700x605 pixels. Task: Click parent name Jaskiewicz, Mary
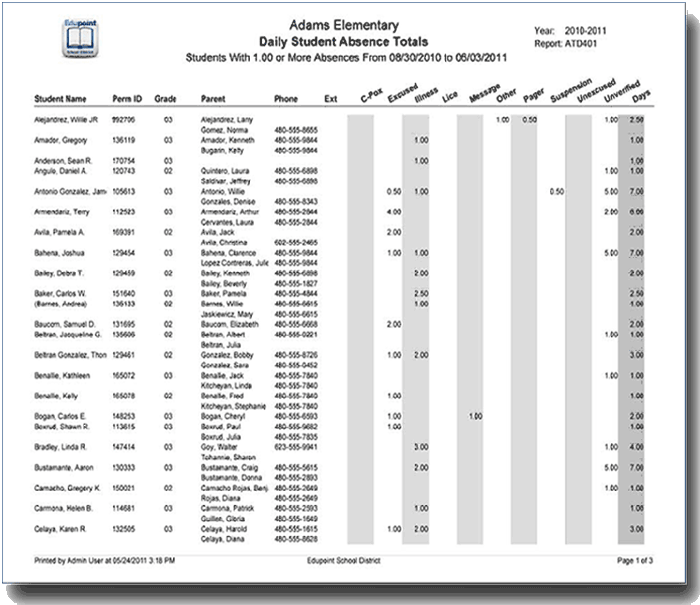point(226,314)
